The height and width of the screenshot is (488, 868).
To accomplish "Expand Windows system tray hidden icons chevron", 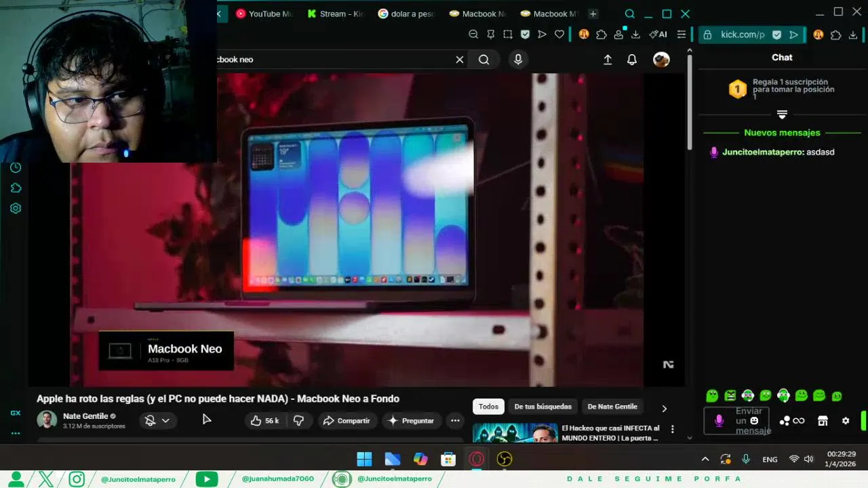I will tap(705, 459).
